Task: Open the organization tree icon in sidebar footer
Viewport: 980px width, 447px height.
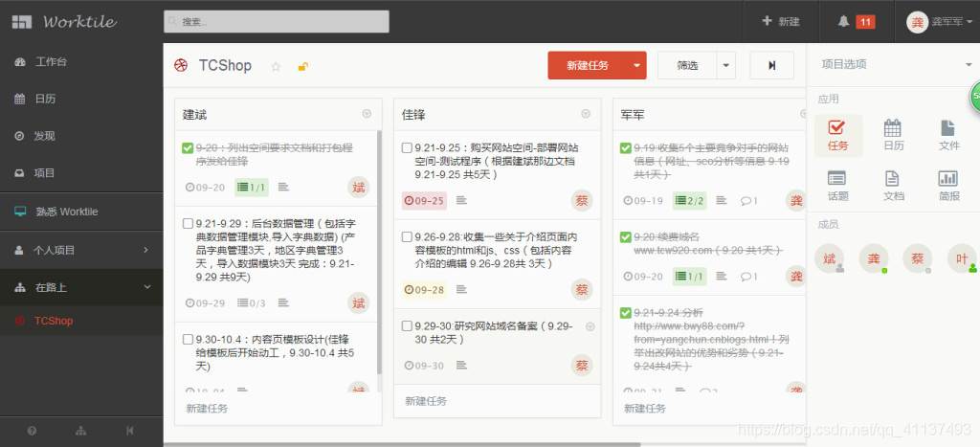Action: [x=80, y=430]
